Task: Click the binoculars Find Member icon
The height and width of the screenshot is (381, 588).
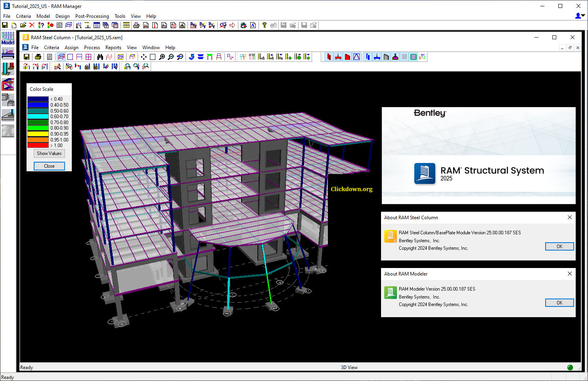Action: tap(100, 57)
